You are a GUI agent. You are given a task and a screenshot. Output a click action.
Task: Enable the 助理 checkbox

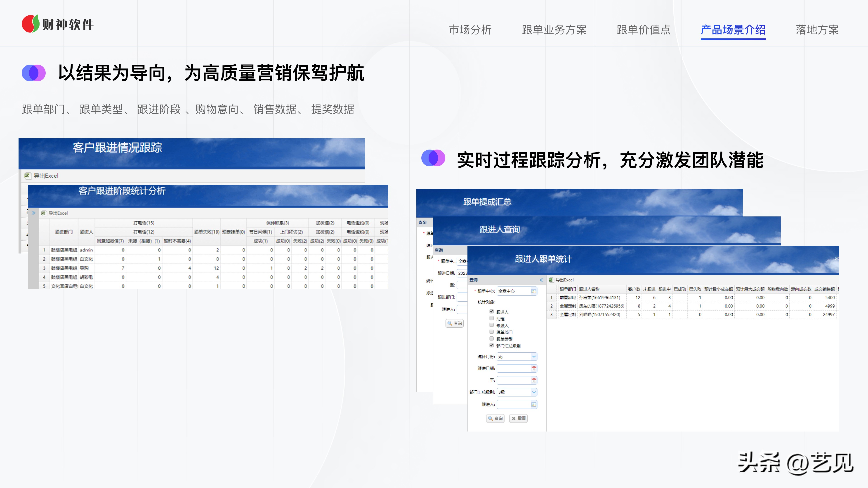[x=491, y=318]
